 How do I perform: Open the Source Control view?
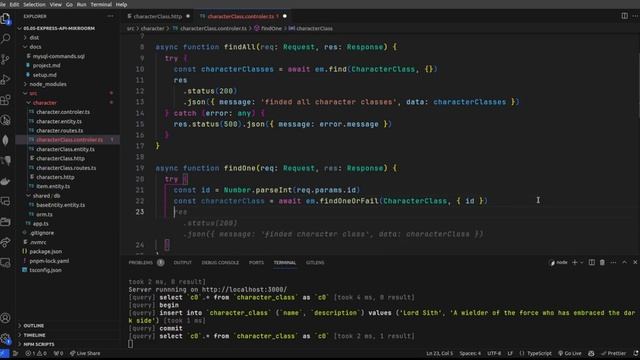(6, 59)
